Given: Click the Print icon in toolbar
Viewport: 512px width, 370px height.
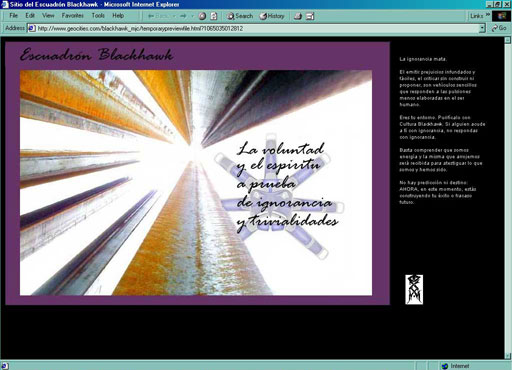Looking at the screenshot, I should [298, 16].
